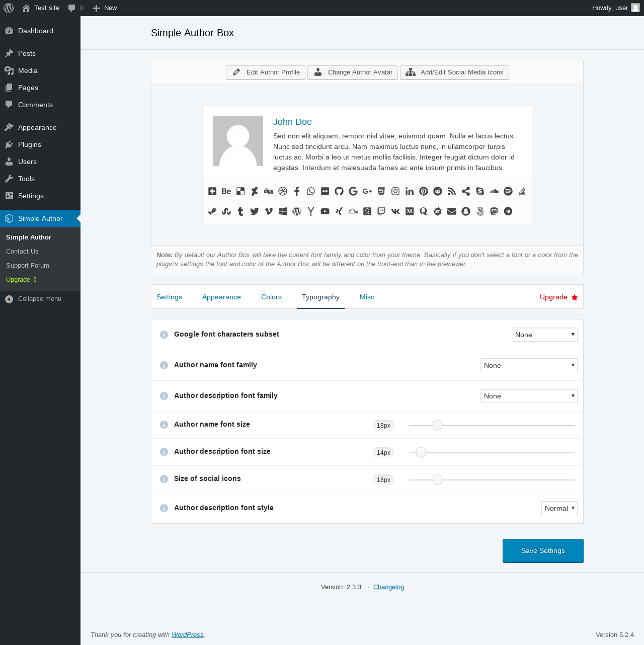Open the Google font characters subset dropdown
The image size is (644, 645).
pyautogui.click(x=544, y=335)
